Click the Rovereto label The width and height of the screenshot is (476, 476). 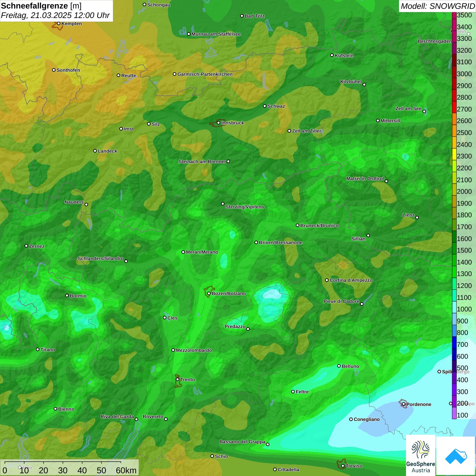tap(153, 417)
